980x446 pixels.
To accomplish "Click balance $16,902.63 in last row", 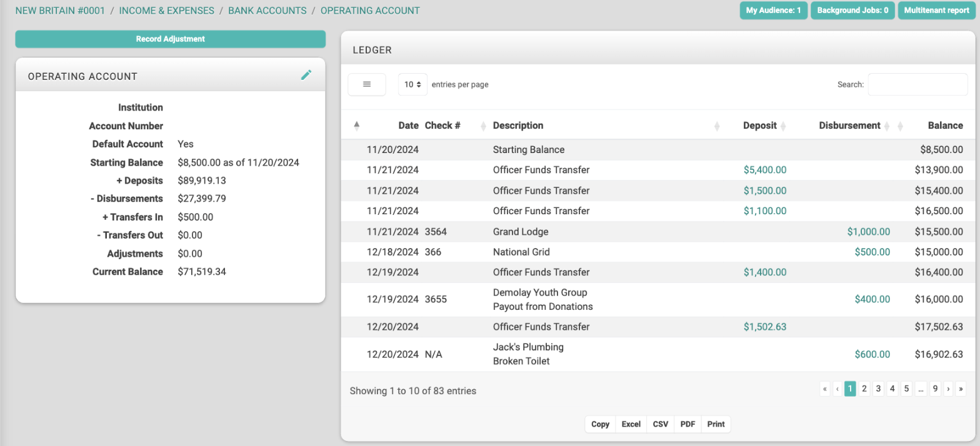I will point(939,354).
